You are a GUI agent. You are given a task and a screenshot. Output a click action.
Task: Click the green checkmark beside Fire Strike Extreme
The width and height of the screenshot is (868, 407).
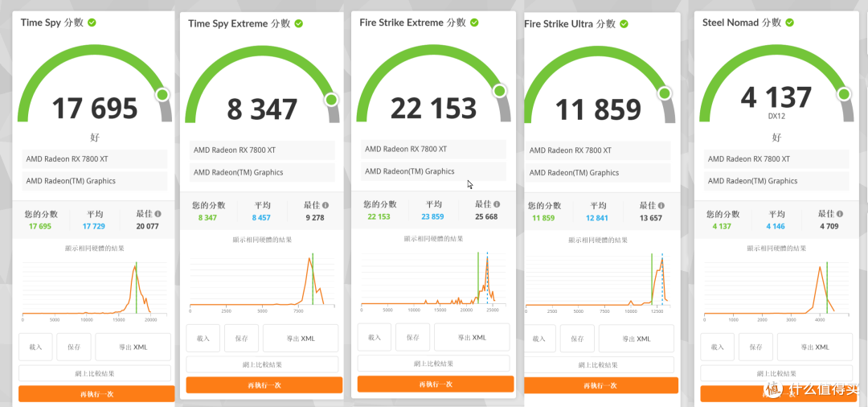(474, 23)
